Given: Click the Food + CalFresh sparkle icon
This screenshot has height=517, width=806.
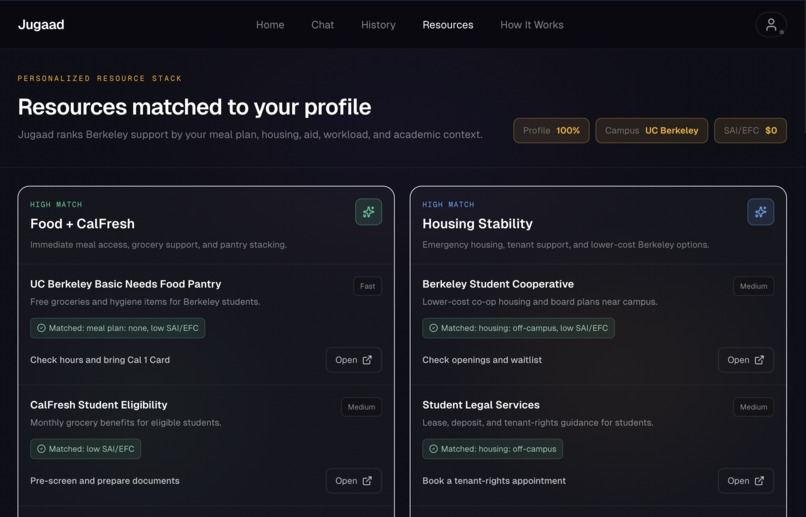Looking at the screenshot, I should click(x=369, y=212).
